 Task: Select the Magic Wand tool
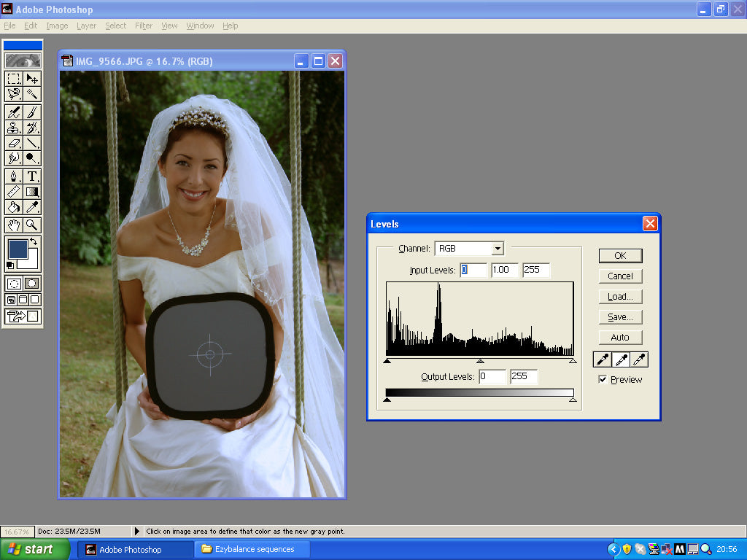click(32, 94)
